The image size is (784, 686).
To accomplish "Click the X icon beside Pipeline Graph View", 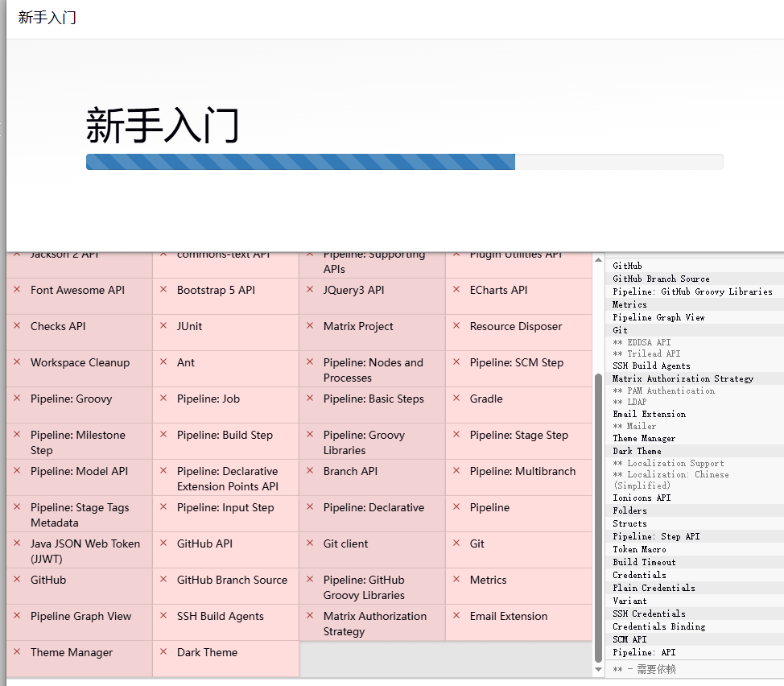I will [17, 615].
